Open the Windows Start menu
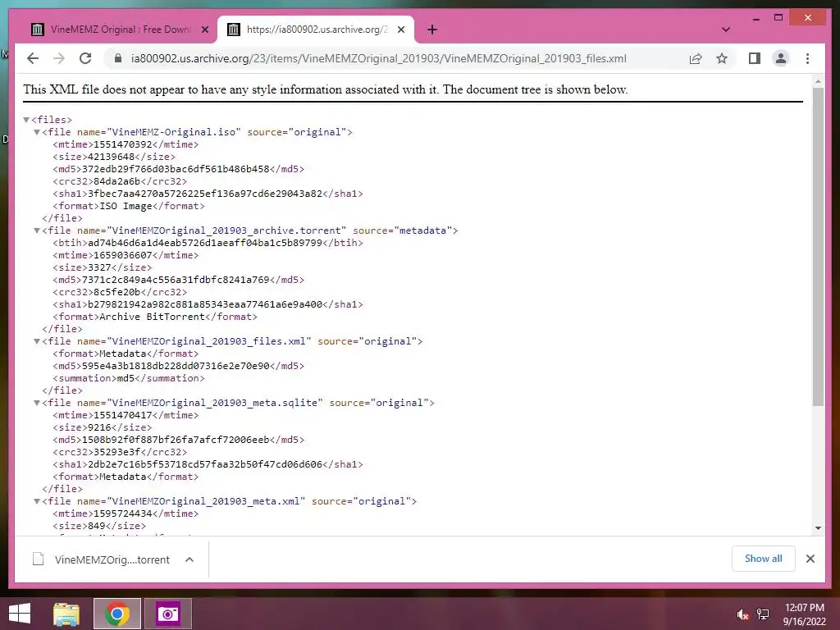The width and height of the screenshot is (840, 630). tap(20, 614)
